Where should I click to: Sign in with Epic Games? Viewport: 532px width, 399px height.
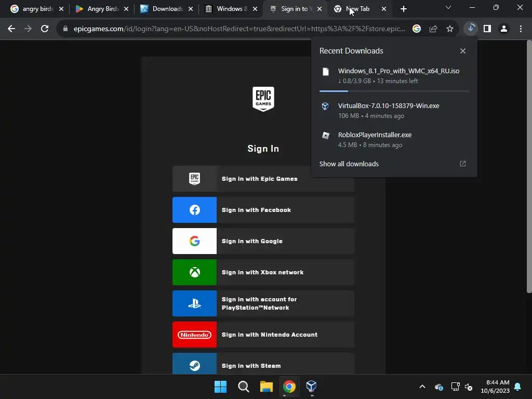pos(263,179)
